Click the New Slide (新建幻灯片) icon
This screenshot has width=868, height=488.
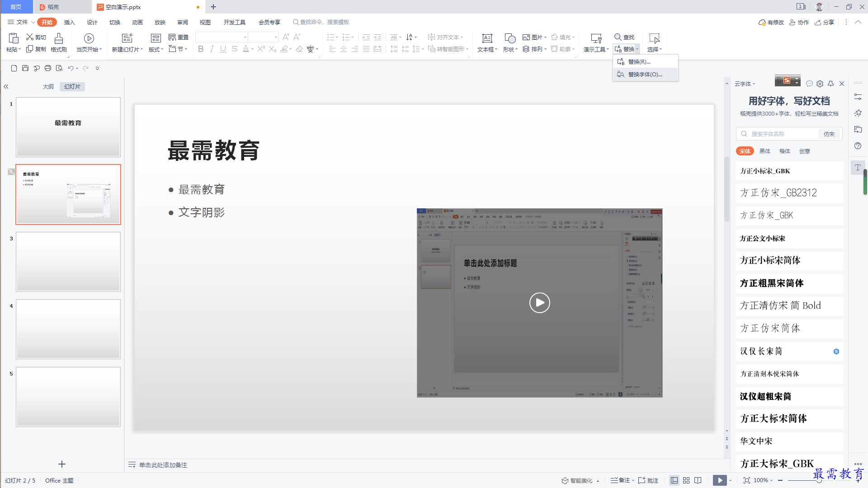tap(127, 38)
